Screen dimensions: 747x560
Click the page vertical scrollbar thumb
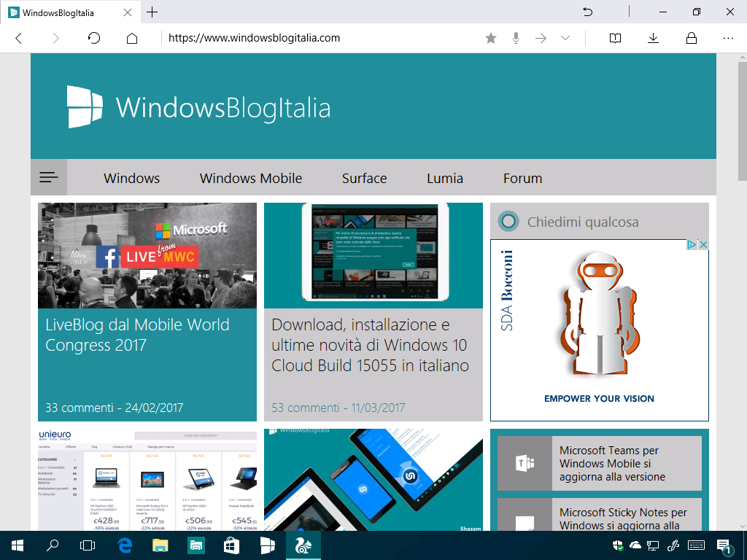(x=742, y=121)
